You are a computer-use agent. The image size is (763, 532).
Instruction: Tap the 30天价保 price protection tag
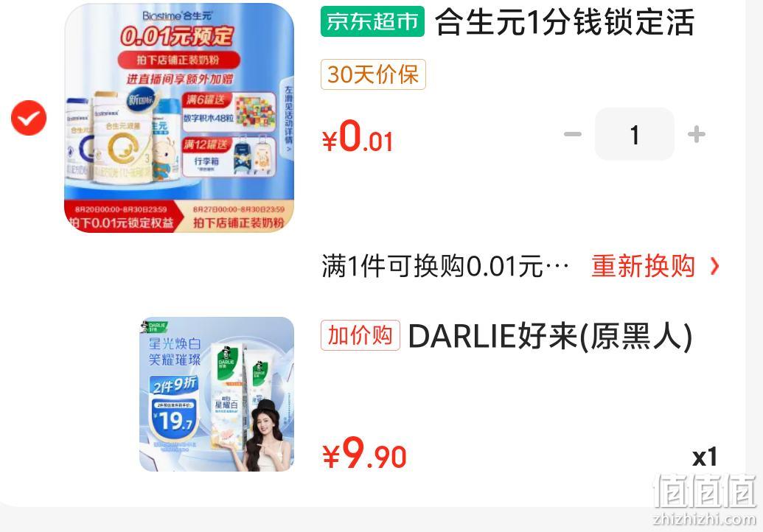pos(373,74)
